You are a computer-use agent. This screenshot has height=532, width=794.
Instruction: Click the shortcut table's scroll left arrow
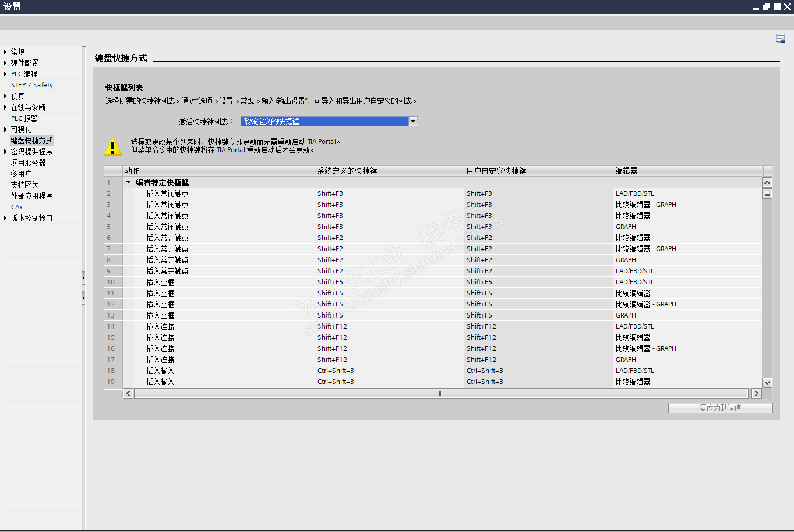click(128, 393)
